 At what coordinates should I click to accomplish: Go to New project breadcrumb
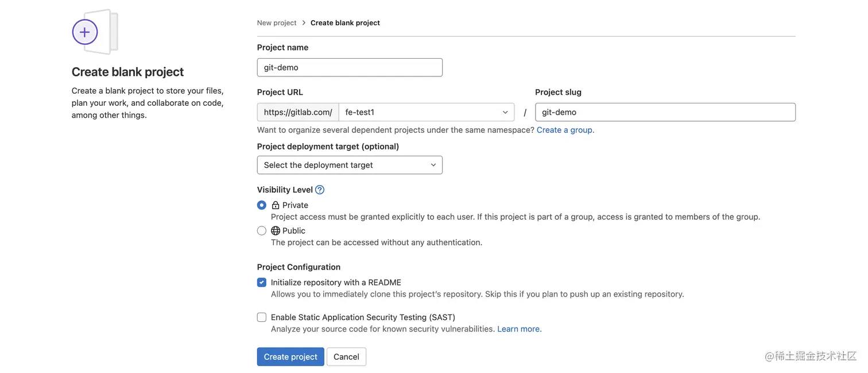[277, 23]
